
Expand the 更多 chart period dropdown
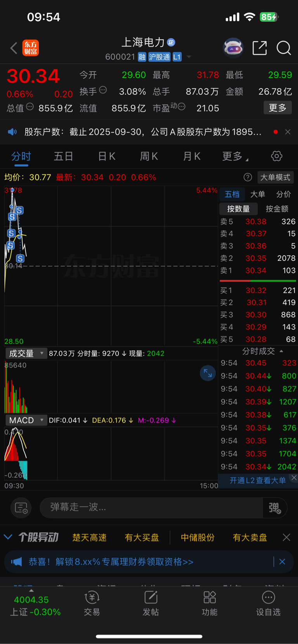(x=235, y=156)
